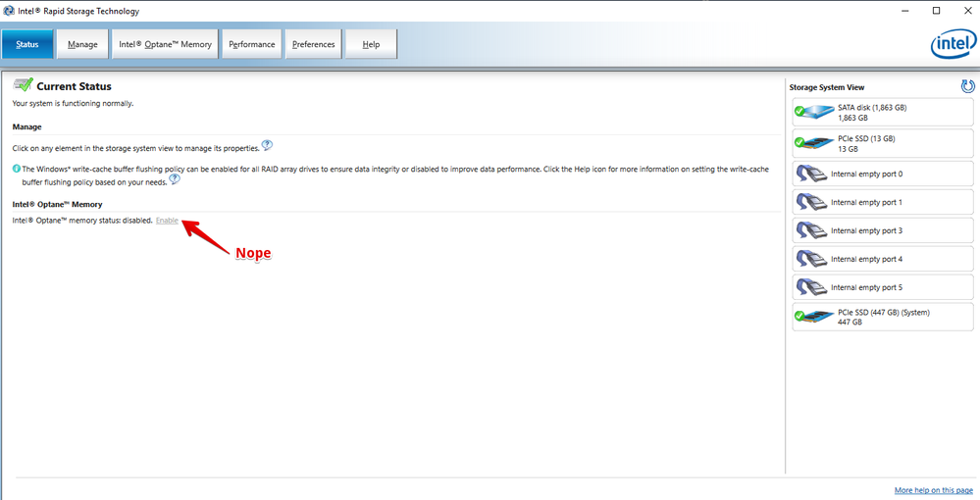
Task: Click the 'Current Status' heading
Action: pyautogui.click(x=74, y=86)
